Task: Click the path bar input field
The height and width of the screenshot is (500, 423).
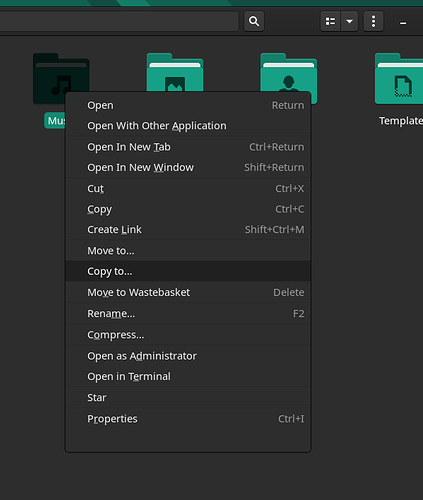Action: tap(118, 21)
